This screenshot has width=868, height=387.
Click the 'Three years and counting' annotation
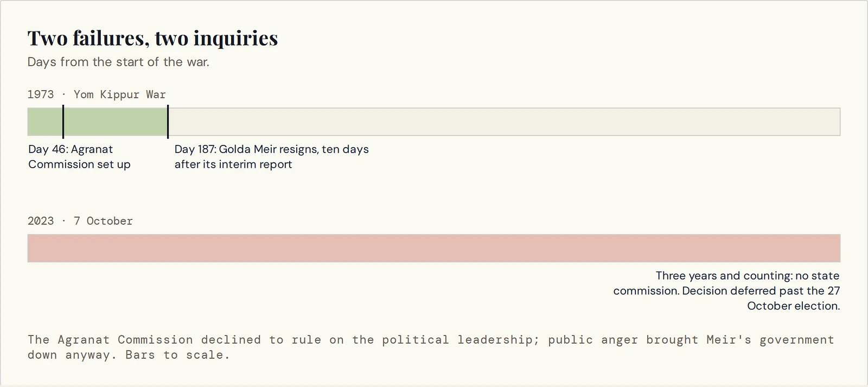pos(726,291)
